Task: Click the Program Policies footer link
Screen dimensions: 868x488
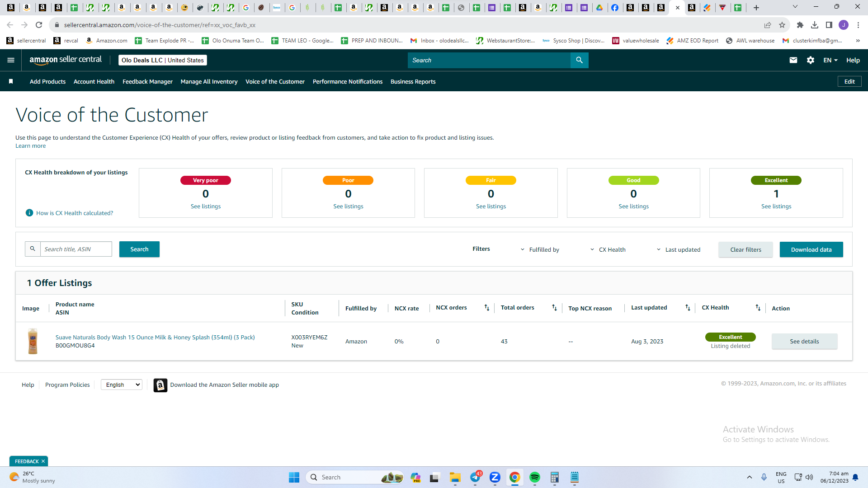Action: click(x=67, y=385)
